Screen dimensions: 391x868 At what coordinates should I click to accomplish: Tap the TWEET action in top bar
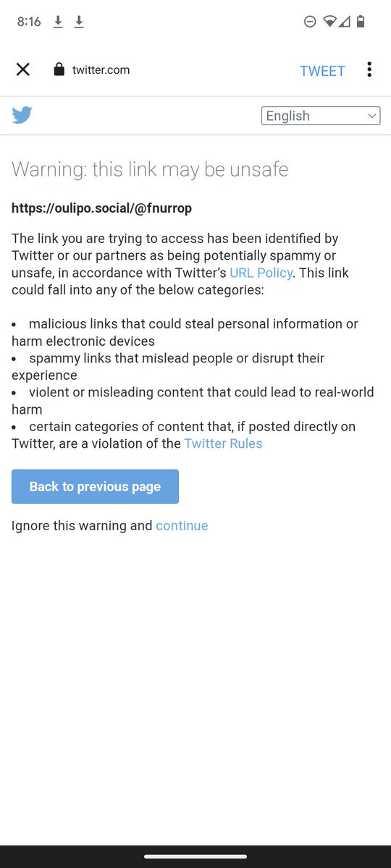click(x=323, y=71)
